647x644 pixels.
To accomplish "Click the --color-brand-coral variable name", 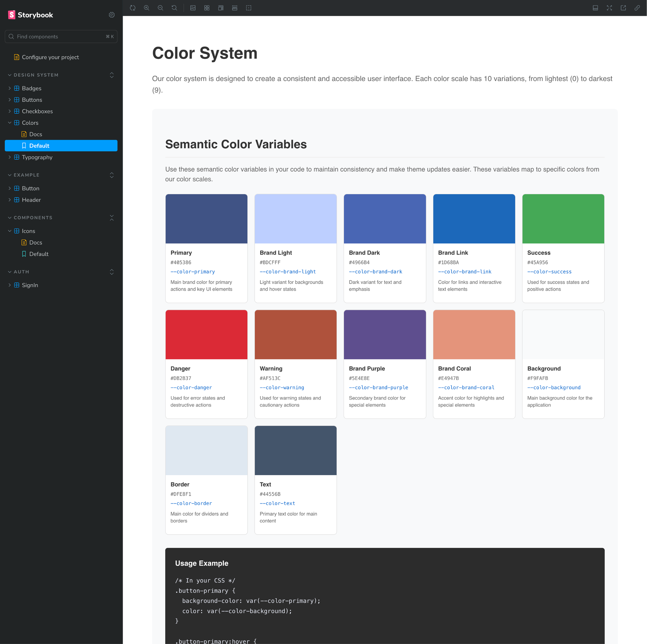I will click(x=466, y=388).
